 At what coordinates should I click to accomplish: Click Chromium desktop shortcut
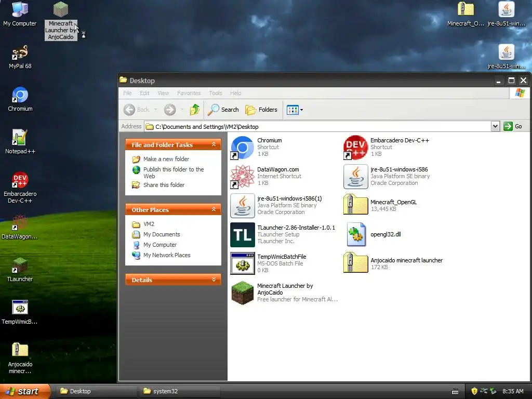[20, 100]
